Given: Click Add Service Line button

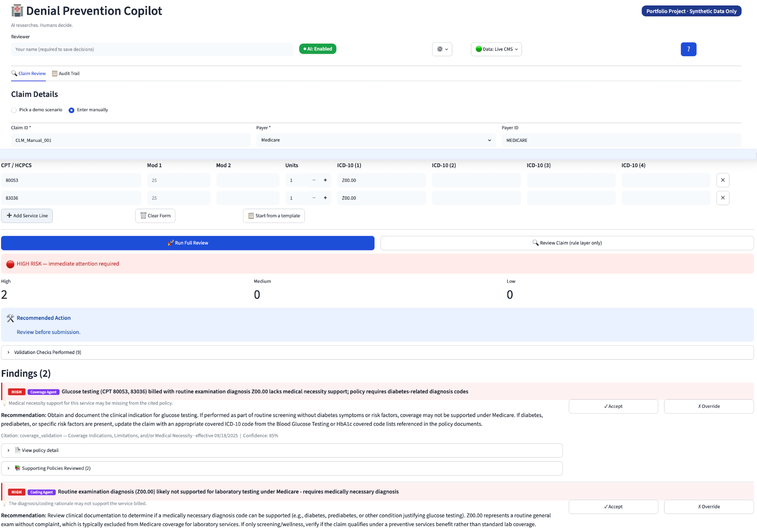Looking at the screenshot, I should click(27, 216).
